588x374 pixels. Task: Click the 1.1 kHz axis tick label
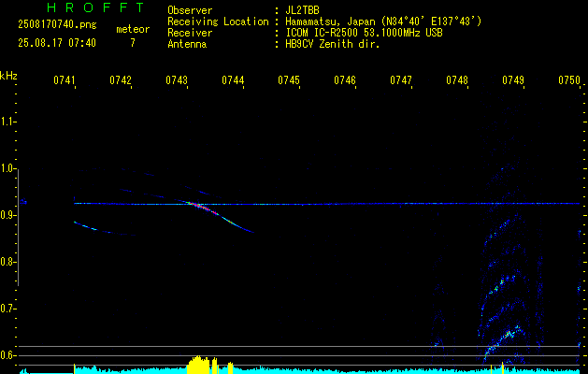(7, 122)
